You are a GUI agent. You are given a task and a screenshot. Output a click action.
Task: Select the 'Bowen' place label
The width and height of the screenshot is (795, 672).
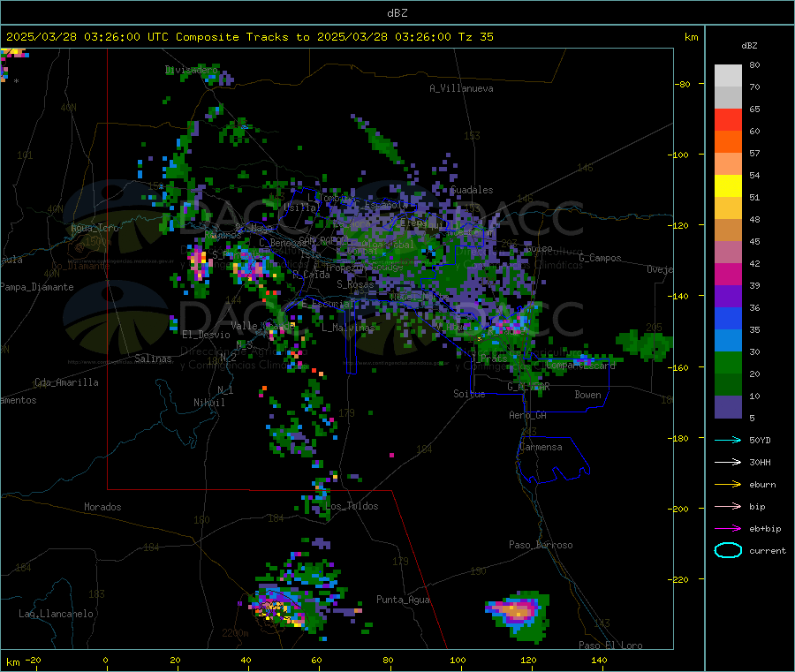pos(587,395)
